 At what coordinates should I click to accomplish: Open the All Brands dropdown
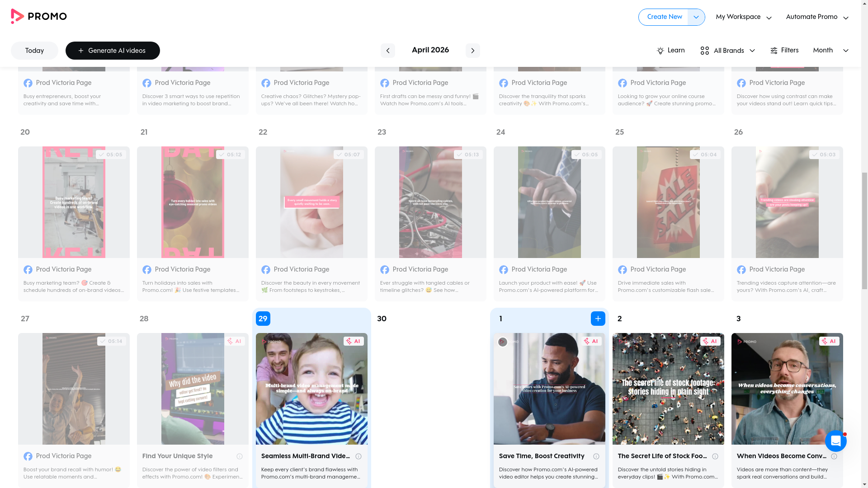(727, 51)
